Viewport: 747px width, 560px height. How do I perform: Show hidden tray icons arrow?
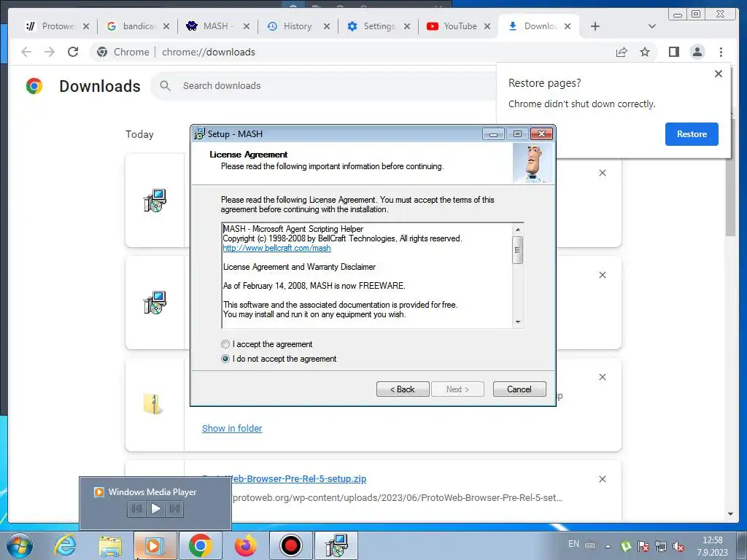coord(608,546)
